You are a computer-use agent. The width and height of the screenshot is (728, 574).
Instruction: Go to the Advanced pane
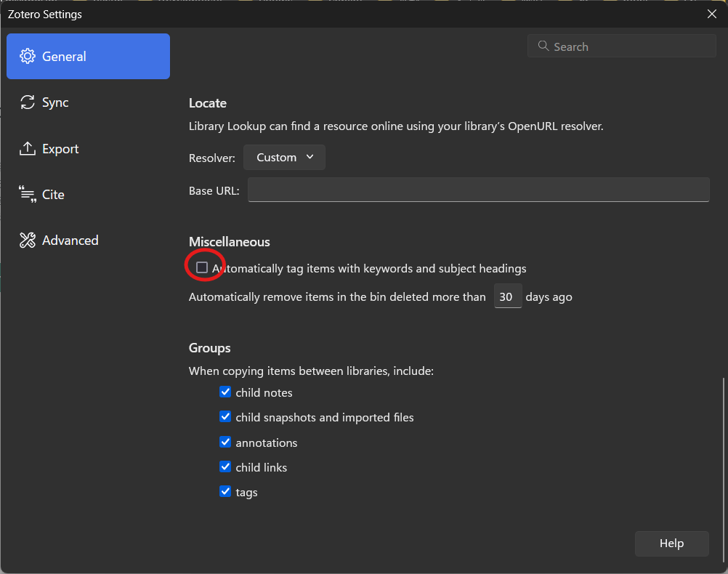point(88,240)
